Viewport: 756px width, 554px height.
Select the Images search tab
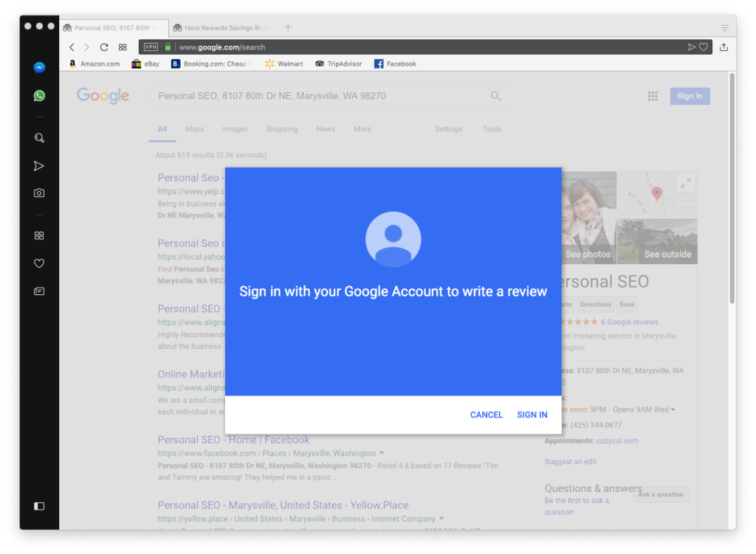(236, 129)
